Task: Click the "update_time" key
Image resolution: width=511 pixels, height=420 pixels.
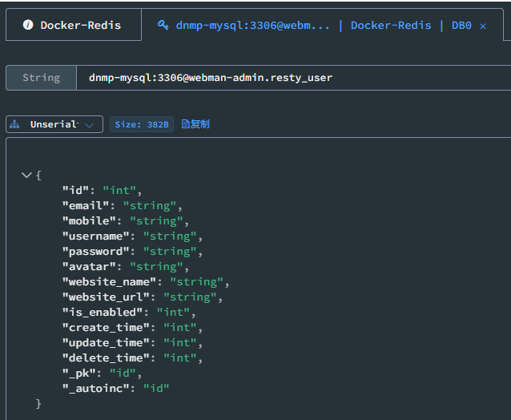Action: (x=106, y=343)
